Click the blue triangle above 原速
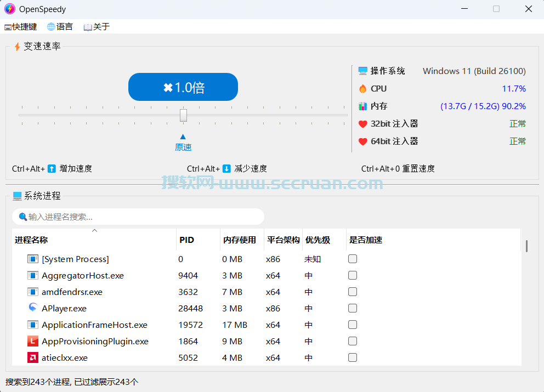This screenshot has width=544, height=392. tap(183, 137)
